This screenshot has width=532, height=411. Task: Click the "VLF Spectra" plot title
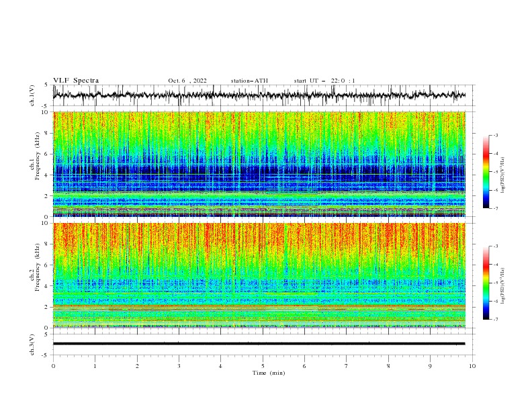(x=76, y=81)
